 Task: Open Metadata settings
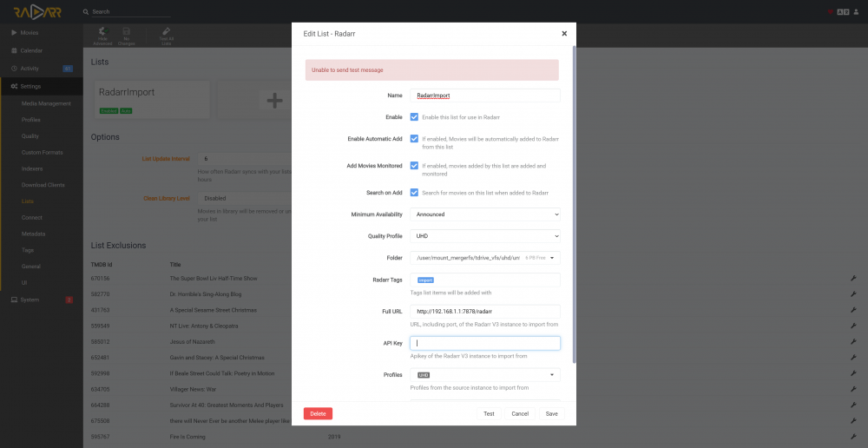point(33,234)
